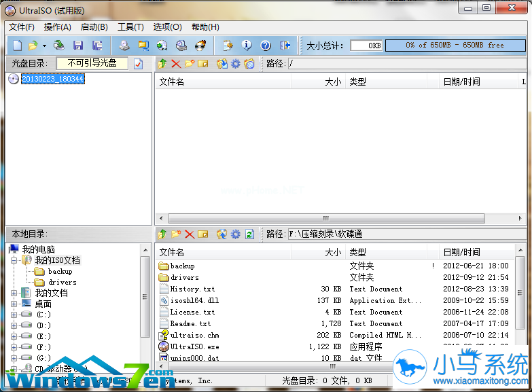Open the dropdown arrow beside Open icon
Viewport: 532px width, 392px height.
click(44, 46)
